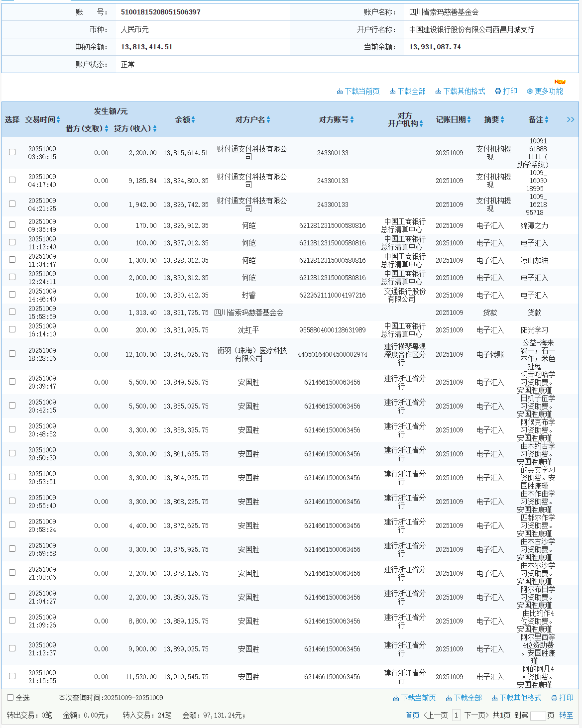Screen dimensions: 582x728
Task: Tick the 全选 select-all checkbox
Action: point(10,698)
